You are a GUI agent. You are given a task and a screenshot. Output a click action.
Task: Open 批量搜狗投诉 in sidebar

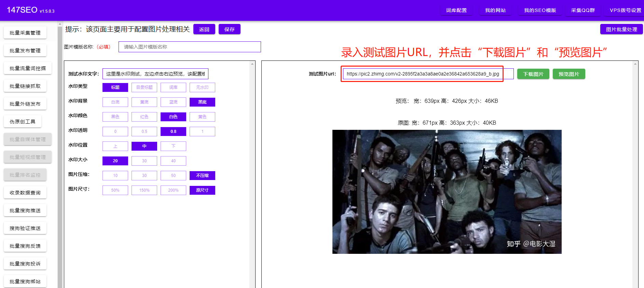25,264
